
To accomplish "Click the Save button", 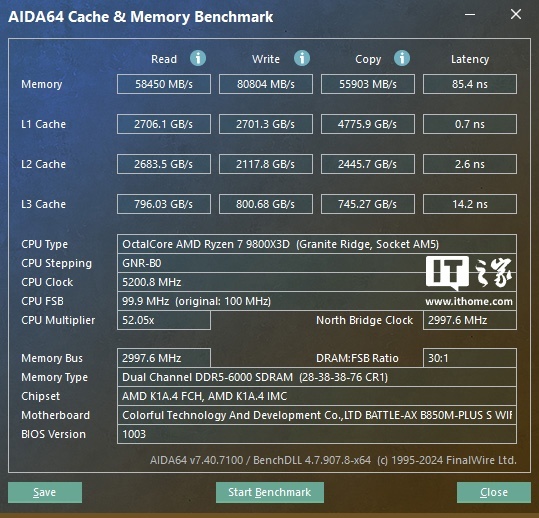I will pyautogui.click(x=45, y=492).
